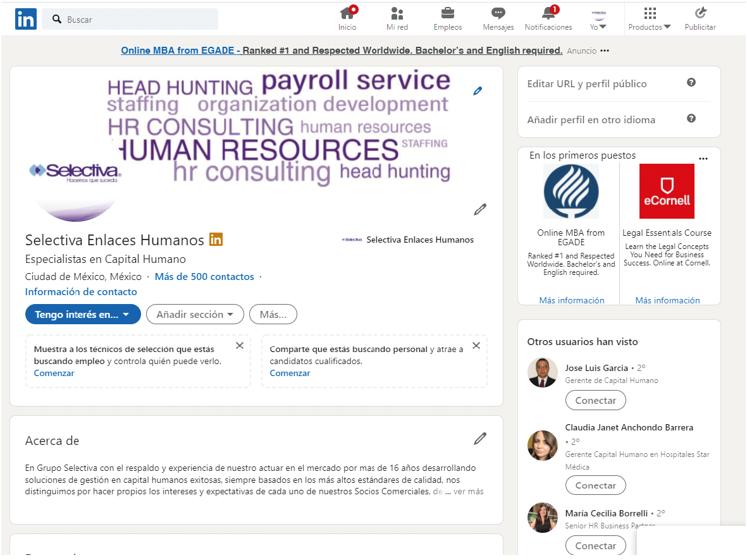Open María Cecilia Borrelli name link
The height and width of the screenshot is (560, 747).
(606, 513)
